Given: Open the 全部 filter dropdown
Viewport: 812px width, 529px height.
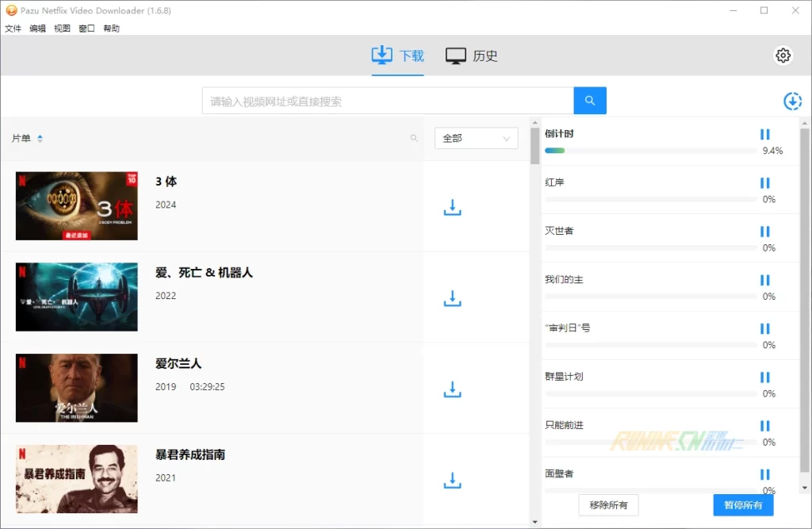Looking at the screenshot, I should [x=476, y=138].
